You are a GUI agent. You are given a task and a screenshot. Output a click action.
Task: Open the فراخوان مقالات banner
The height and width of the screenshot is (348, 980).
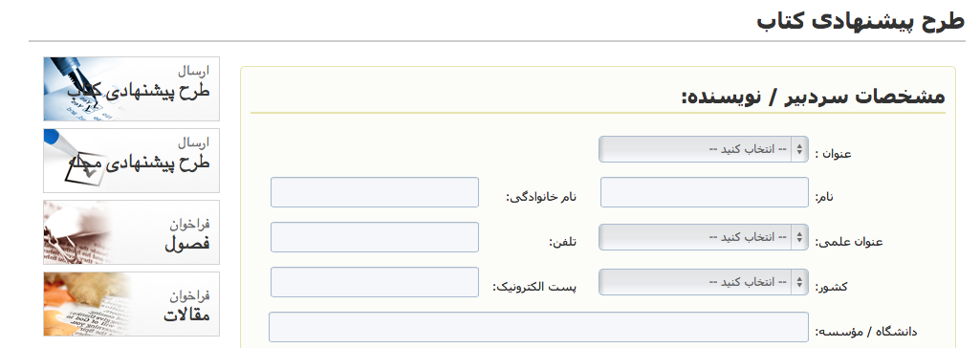coord(131,304)
